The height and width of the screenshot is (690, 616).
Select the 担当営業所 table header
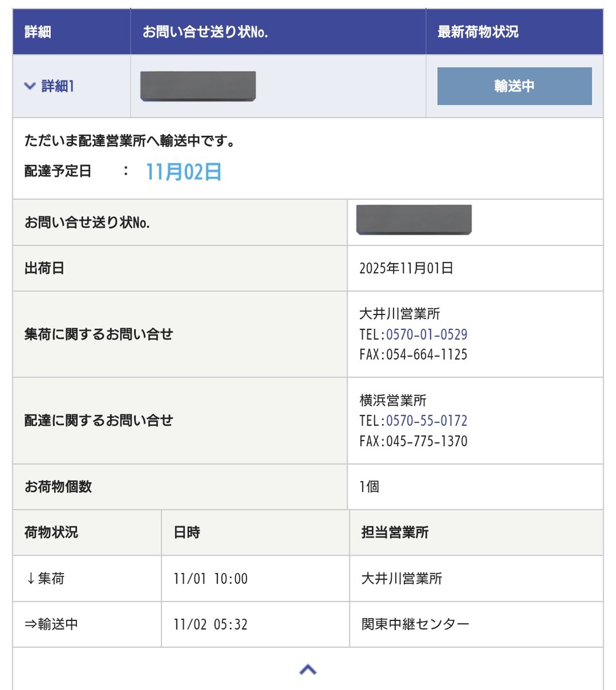pyautogui.click(x=395, y=532)
